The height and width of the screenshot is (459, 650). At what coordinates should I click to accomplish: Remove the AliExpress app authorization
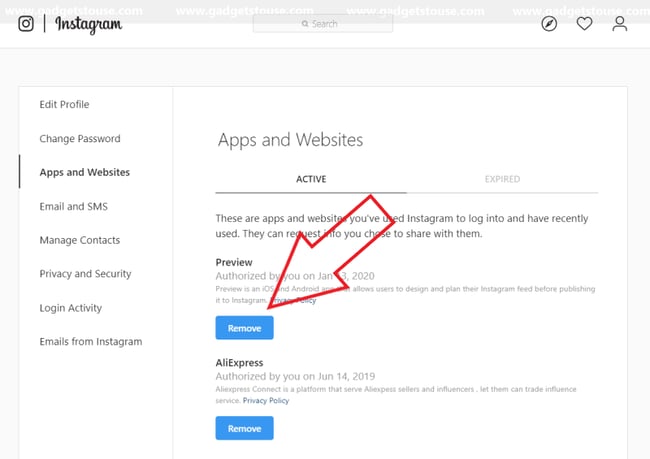(x=244, y=428)
